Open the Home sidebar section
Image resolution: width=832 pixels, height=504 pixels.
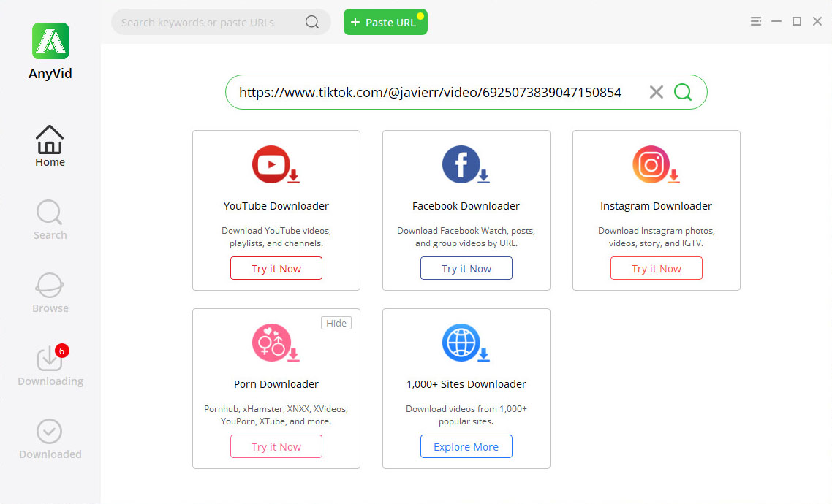(50, 146)
